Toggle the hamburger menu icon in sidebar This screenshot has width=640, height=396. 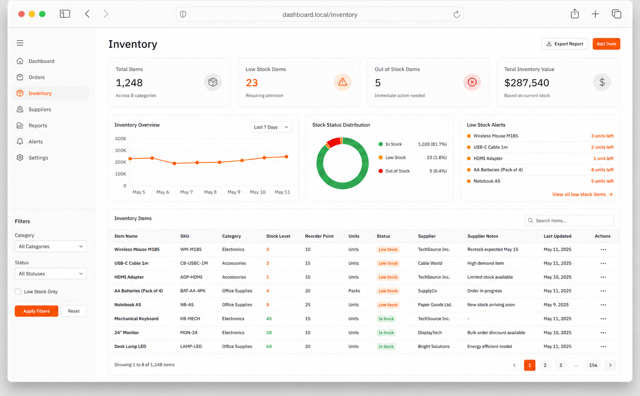(20, 43)
